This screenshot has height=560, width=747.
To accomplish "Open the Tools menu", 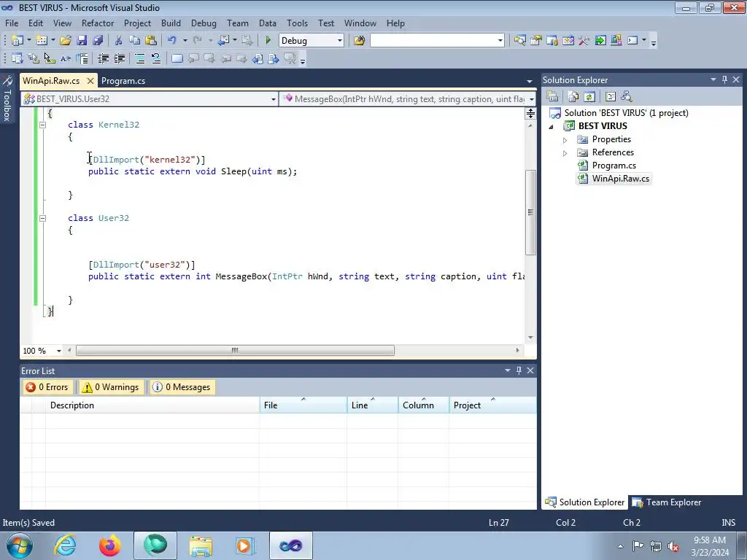I will click(298, 23).
